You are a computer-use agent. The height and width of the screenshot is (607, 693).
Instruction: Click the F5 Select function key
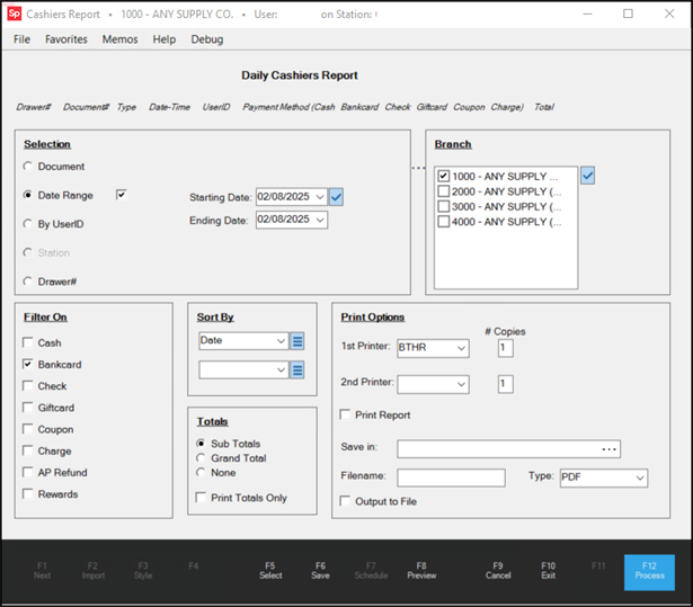coord(270,570)
